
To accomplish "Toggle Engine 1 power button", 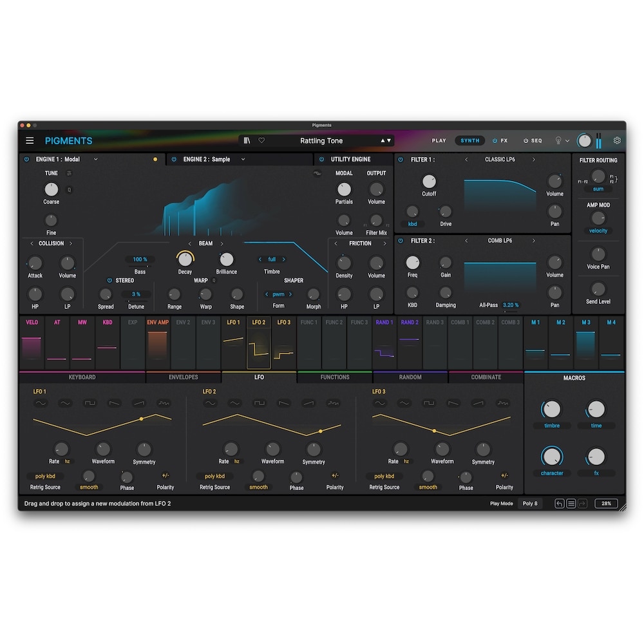I will point(26,159).
